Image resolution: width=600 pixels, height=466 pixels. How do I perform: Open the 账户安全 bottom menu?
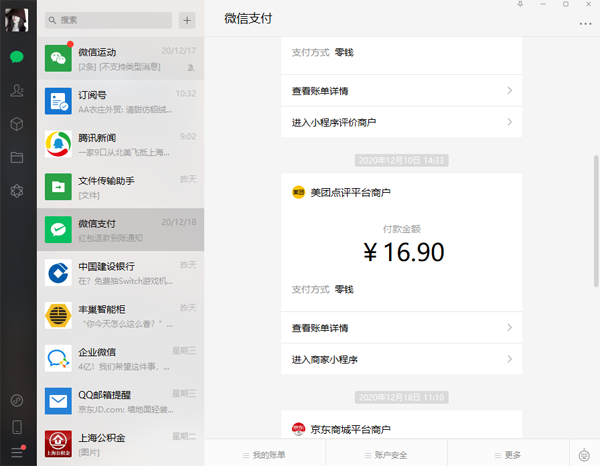(x=386, y=455)
